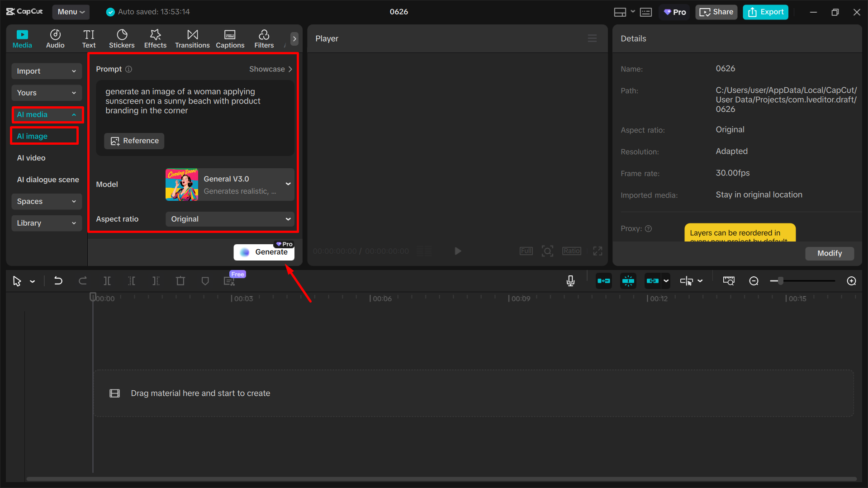868x488 pixels.
Task: Open the Aspect ratio dropdown
Action: (x=229, y=219)
